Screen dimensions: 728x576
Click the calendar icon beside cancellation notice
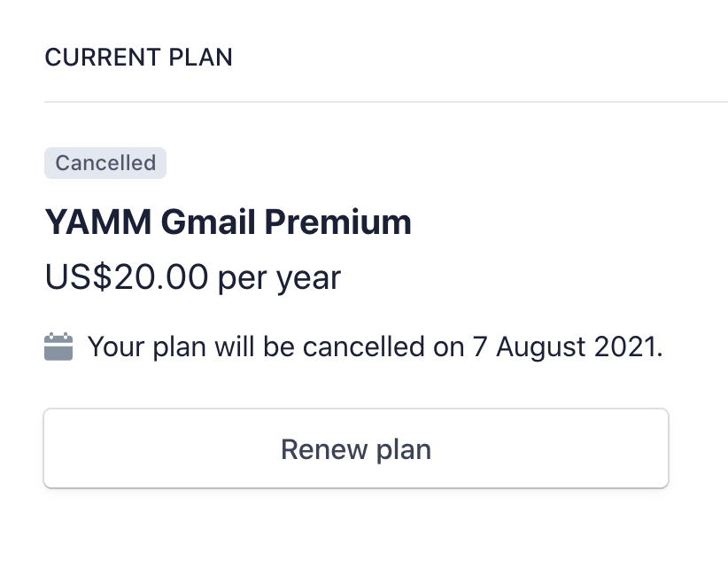(x=58, y=346)
